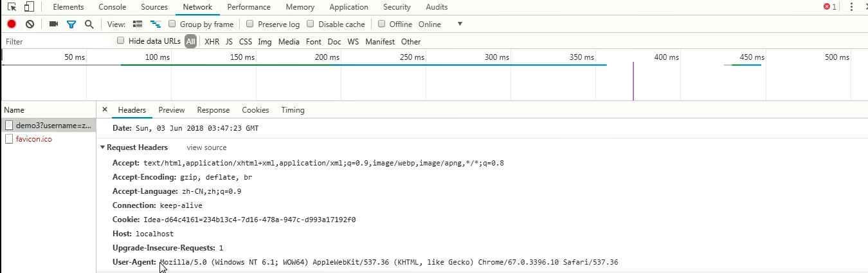Select the All filter type
The image size is (868, 273).
pos(190,41)
